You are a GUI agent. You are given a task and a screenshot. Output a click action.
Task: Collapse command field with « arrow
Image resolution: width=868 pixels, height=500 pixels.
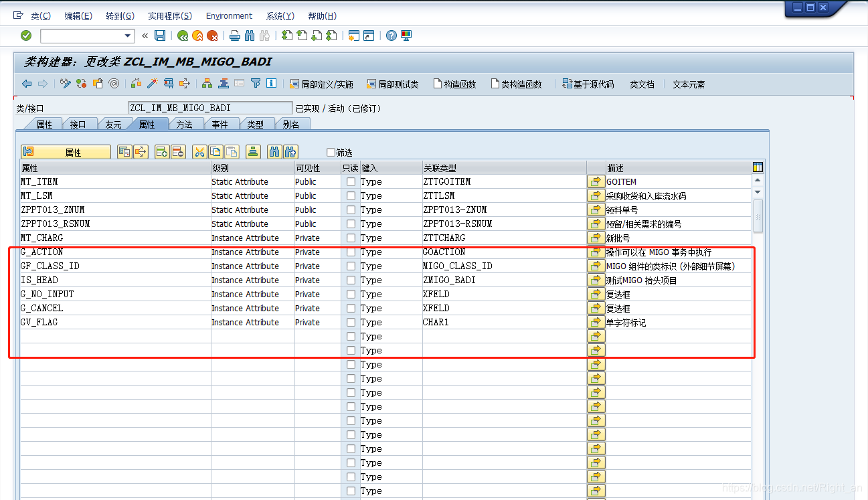coord(145,35)
